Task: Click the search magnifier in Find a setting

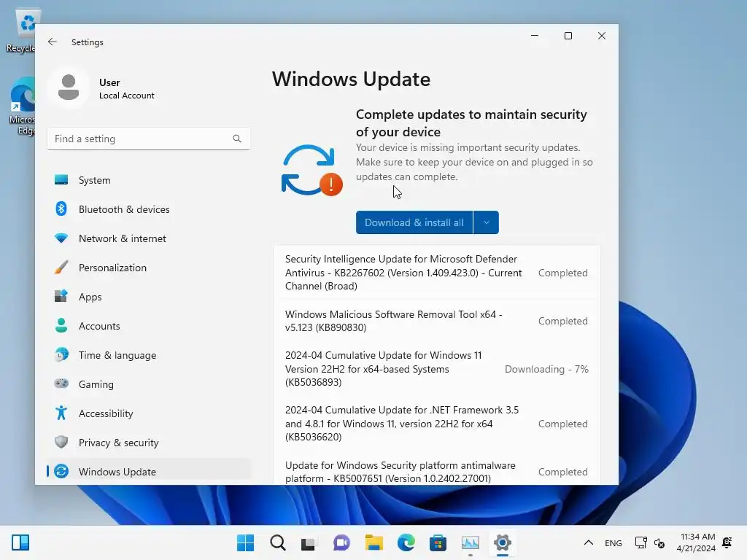Action: click(x=237, y=139)
